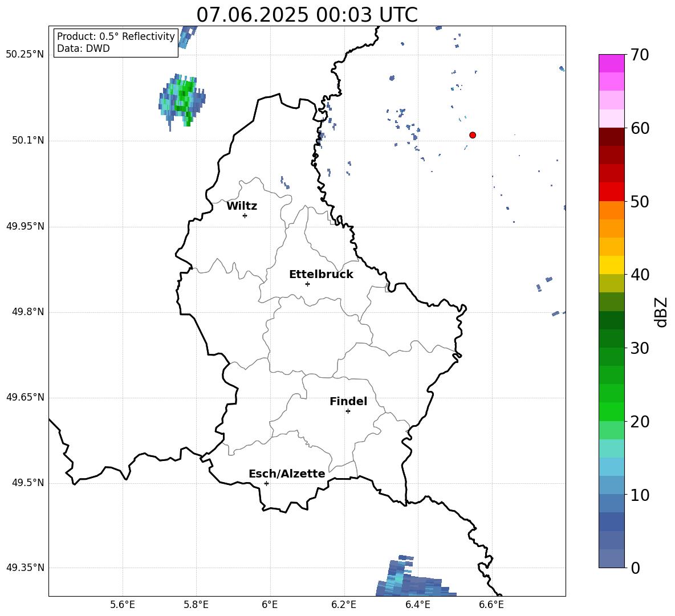Click the 49.65°N latitude label
Screen dimensions: 675x616
point(25,397)
